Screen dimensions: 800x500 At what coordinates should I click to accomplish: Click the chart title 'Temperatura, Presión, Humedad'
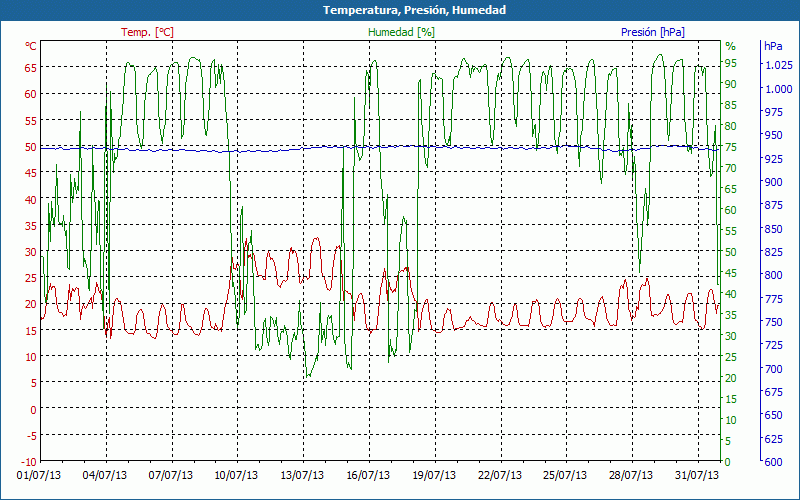(x=414, y=10)
